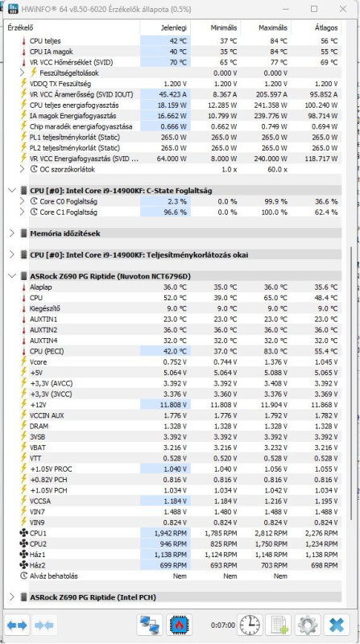
Task: Expand Memória időzítések section
Action: [x=12, y=233]
